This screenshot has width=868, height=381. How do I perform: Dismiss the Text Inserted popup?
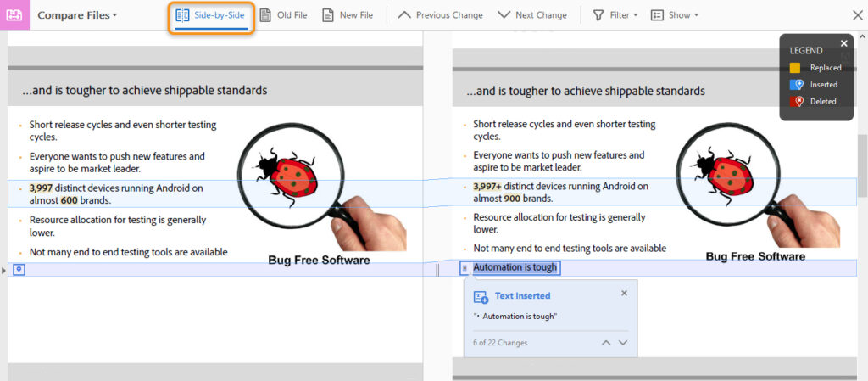625,293
